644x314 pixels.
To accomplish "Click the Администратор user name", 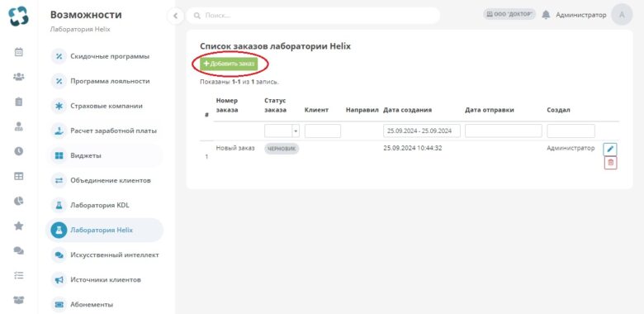I will point(580,15).
